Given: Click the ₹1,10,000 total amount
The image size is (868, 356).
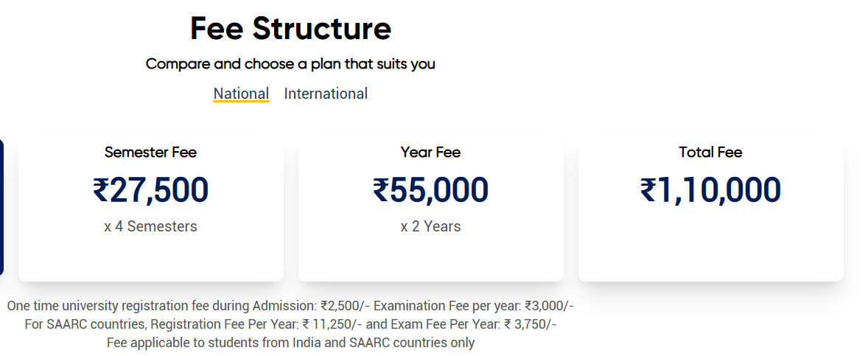Looking at the screenshot, I should tap(710, 189).
